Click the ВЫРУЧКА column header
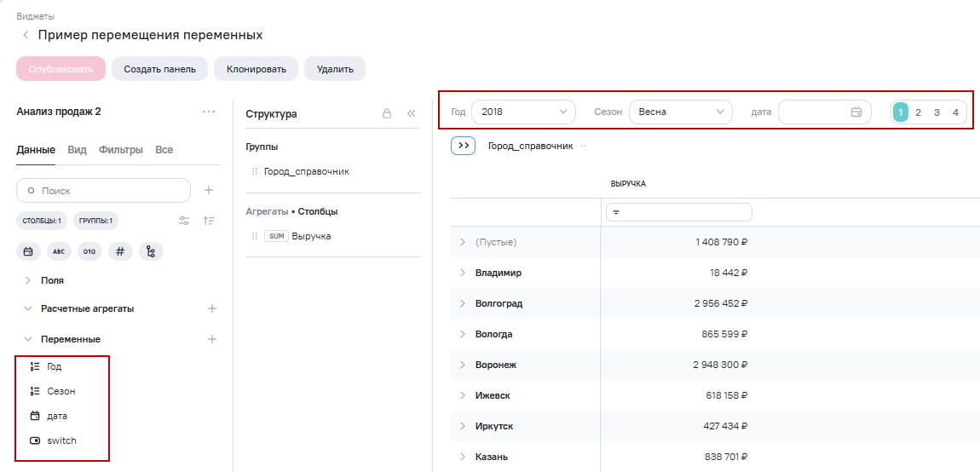 coord(628,184)
